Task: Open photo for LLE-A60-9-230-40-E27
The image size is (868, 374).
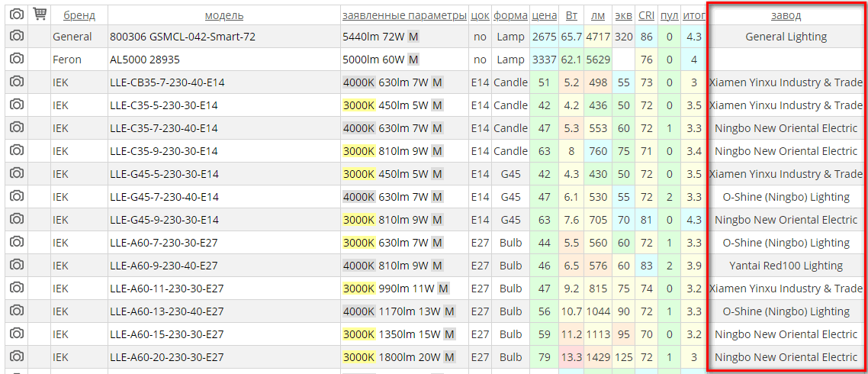Action: 17,266
